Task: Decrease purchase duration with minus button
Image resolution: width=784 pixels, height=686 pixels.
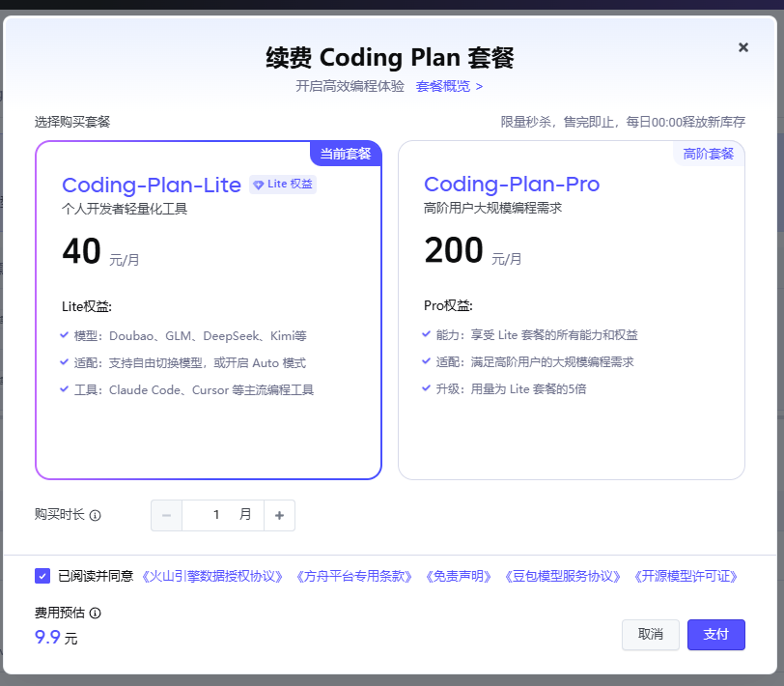Action: [166, 515]
